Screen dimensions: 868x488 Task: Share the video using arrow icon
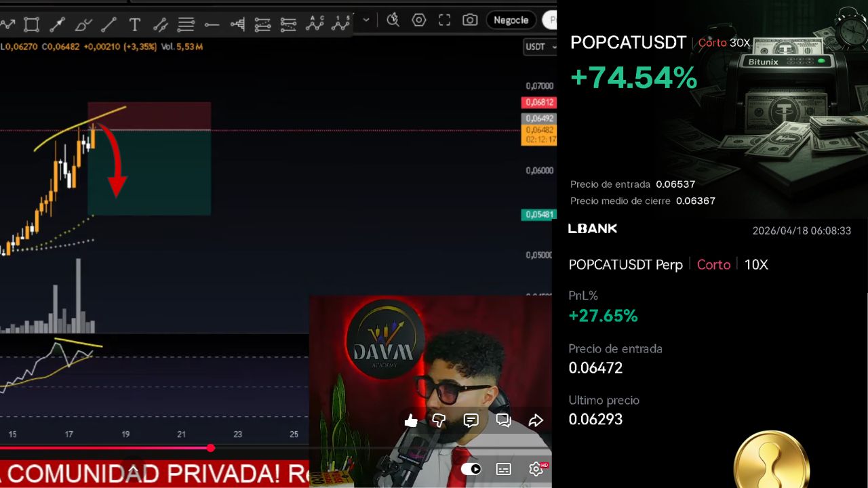[536, 421]
